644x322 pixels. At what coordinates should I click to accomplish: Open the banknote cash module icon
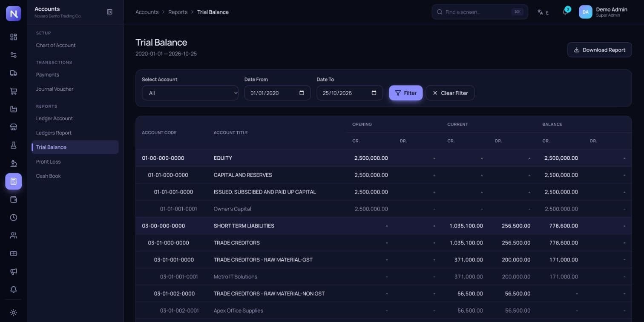pos(14,253)
